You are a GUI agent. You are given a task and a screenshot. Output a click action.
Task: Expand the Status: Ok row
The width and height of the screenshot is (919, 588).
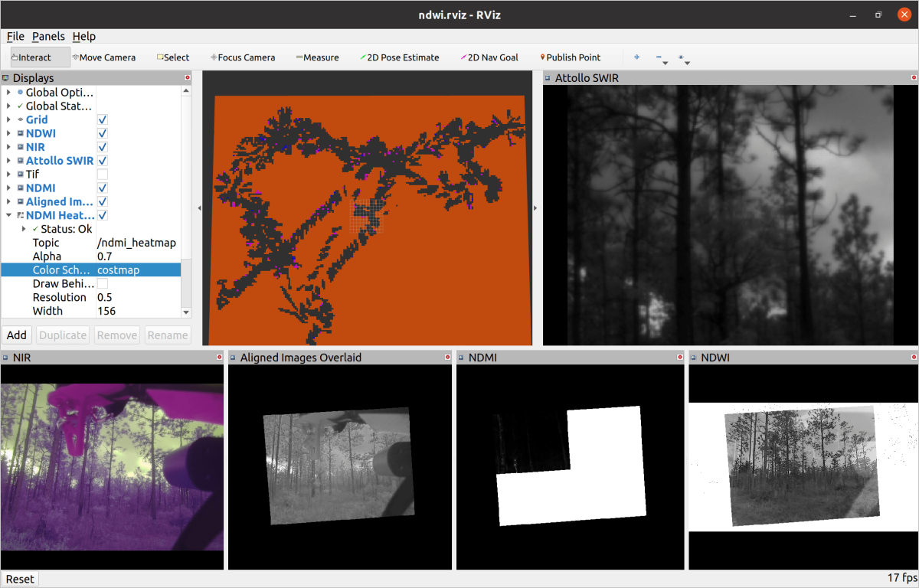[24, 230]
